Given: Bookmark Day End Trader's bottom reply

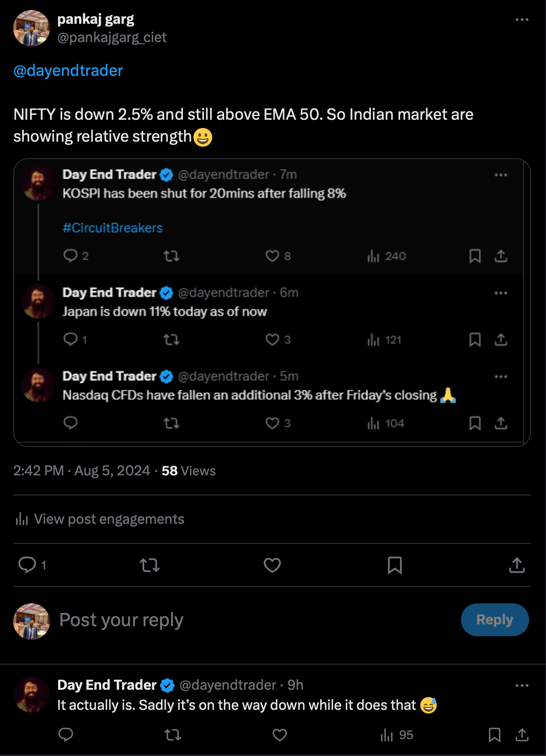Looking at the screenshot, I should (x=494, y=735).
